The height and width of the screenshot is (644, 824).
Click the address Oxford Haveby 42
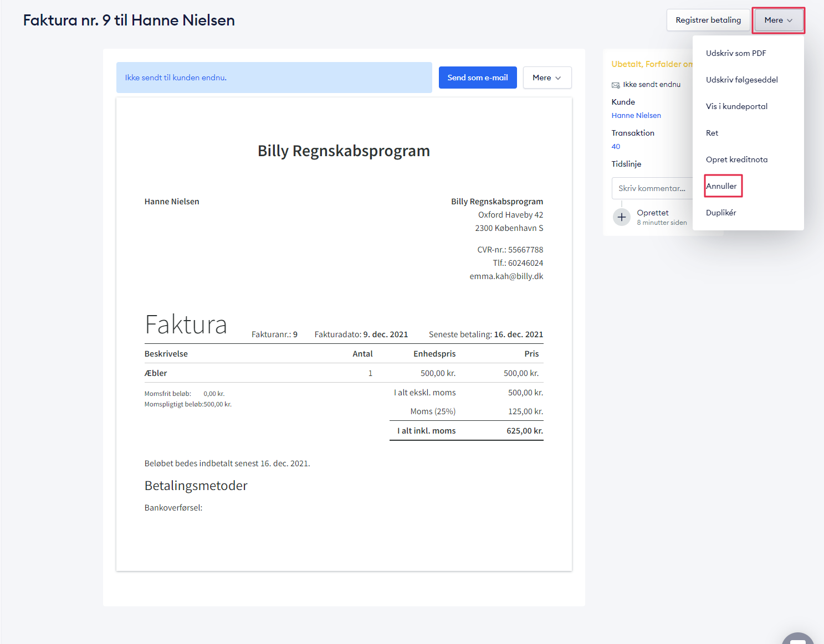click(x=511, y=215)
